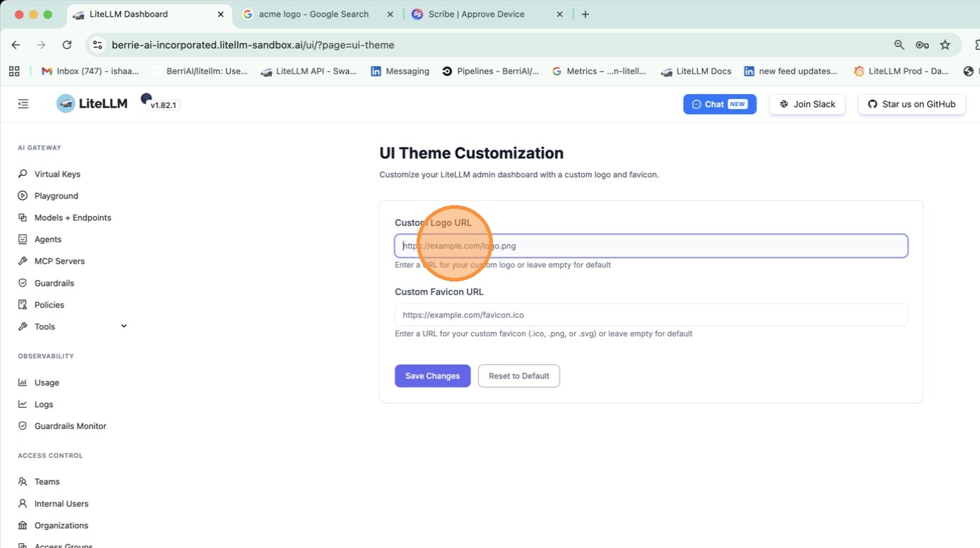The width and height of the screenshot is (980, 548).
Task: Open Metrics bookmark
Action: tap(599, 71)
